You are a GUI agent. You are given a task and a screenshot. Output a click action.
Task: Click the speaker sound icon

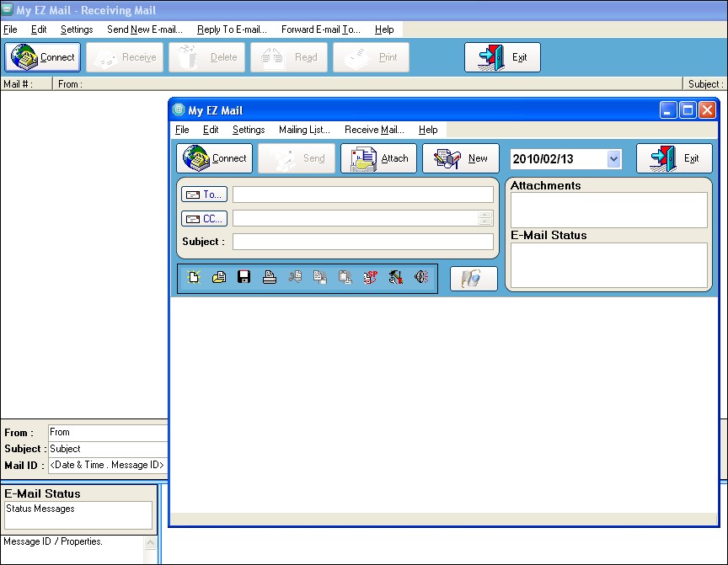click(x=421, y=278)
